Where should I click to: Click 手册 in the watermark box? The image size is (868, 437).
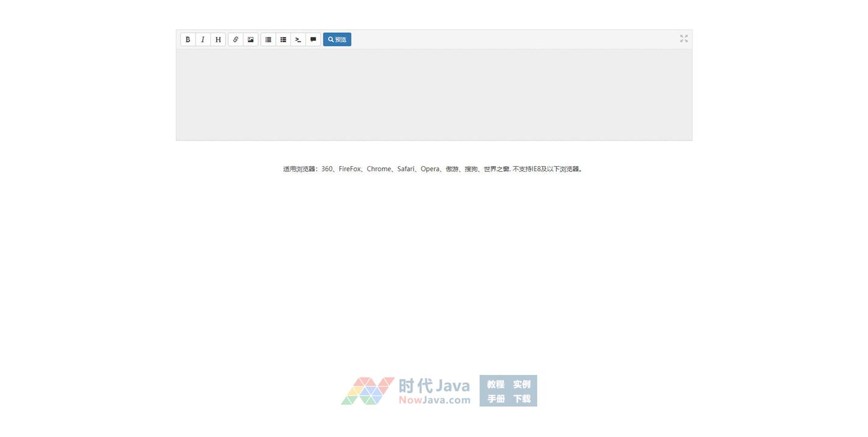[495, 399]
